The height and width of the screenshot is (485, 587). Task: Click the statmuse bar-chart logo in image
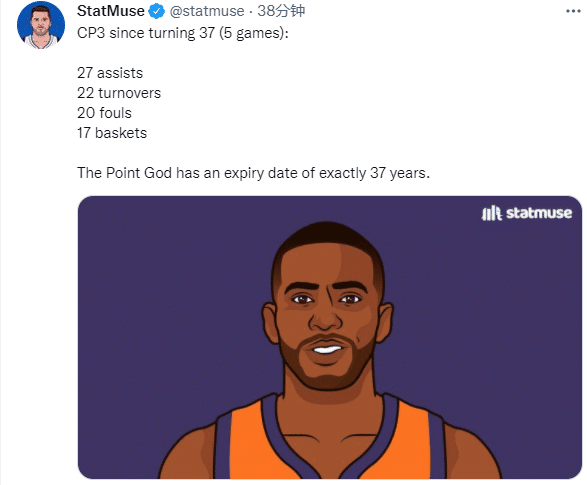[491, 213]
